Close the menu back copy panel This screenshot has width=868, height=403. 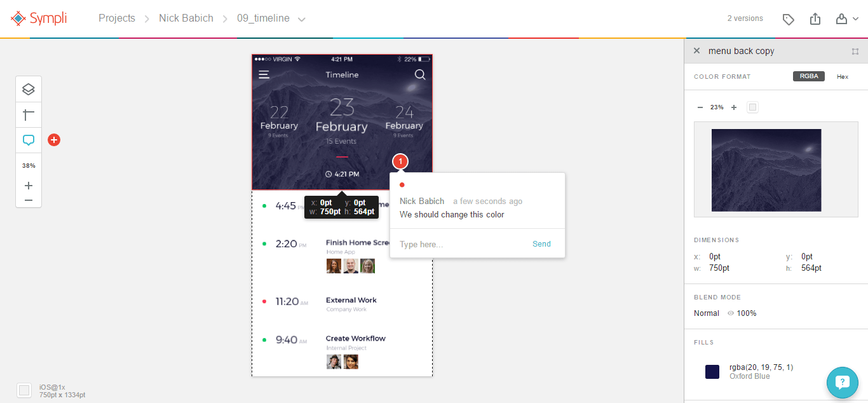tap(696, 51)
